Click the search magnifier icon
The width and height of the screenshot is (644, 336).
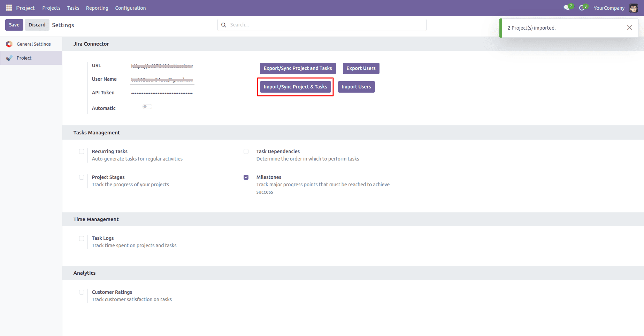click(x=224, y=25)
